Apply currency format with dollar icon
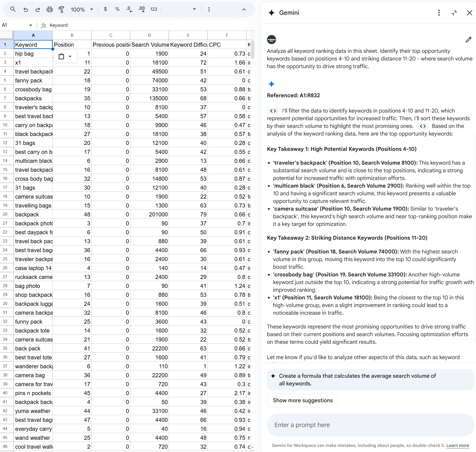 point(105,9)
